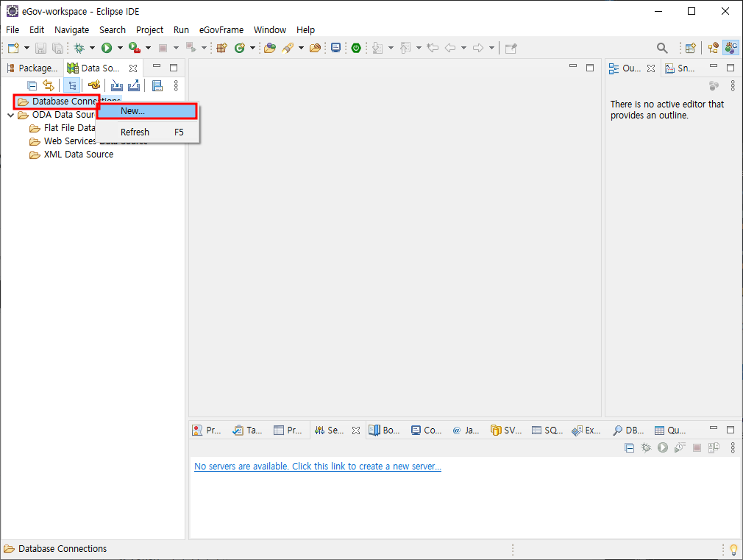Viewport: 743px width, 560px height.
Task: Click the Forward navigation arrow
Action: 478,48
